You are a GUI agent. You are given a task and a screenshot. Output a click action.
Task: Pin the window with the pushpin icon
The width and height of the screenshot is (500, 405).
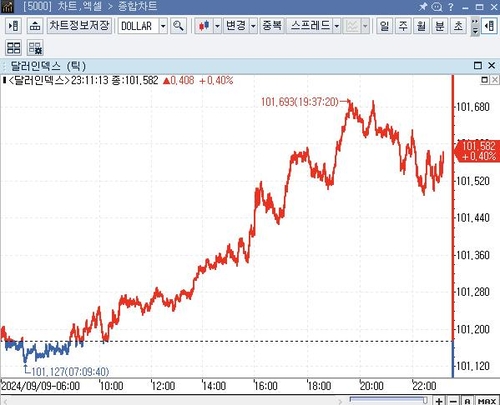(423, 6)
